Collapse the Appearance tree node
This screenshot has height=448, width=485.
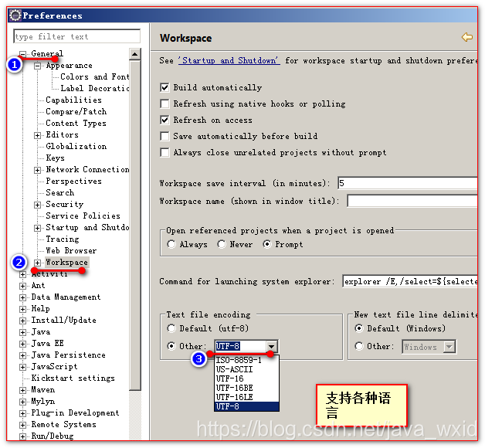(x=37, y=66)
